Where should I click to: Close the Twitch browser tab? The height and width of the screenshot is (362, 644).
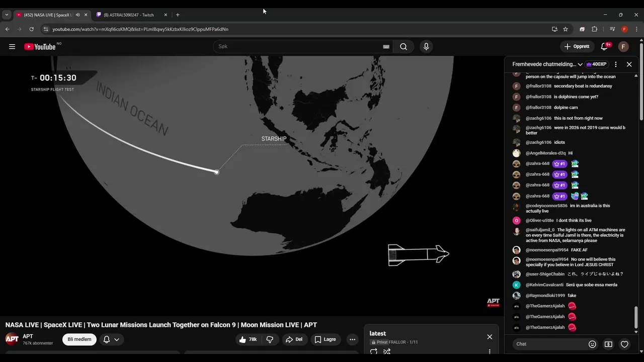click(x=166, y=15)
